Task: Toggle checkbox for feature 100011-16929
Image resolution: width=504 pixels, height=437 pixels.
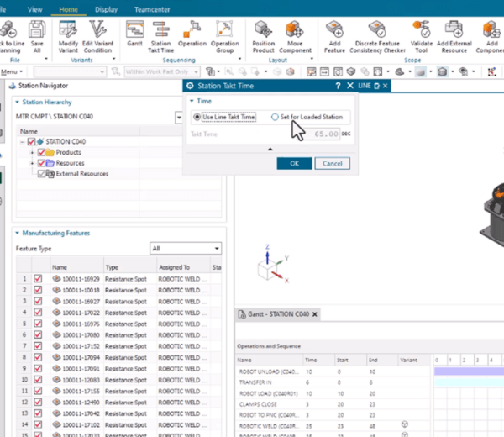Action: tap(38, 278)
